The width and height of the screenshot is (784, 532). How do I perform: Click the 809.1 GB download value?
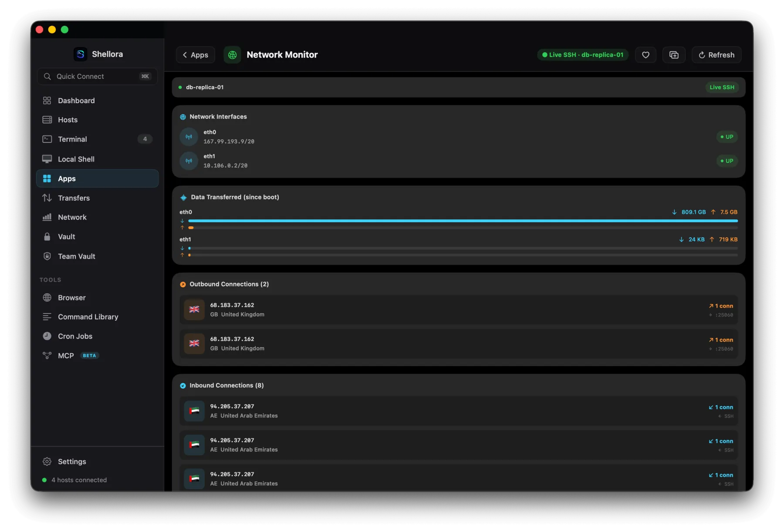[693, 212]
